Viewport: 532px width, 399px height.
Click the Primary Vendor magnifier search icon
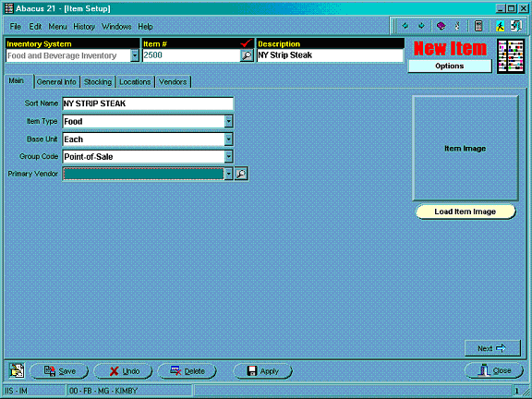pos(241,174)
